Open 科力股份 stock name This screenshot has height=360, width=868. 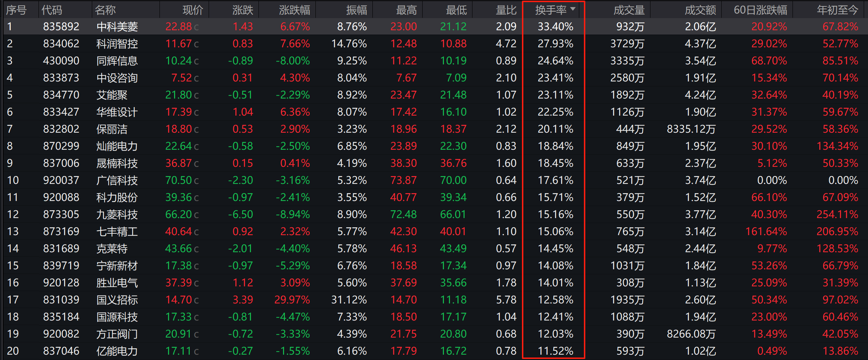click(117, 197)
